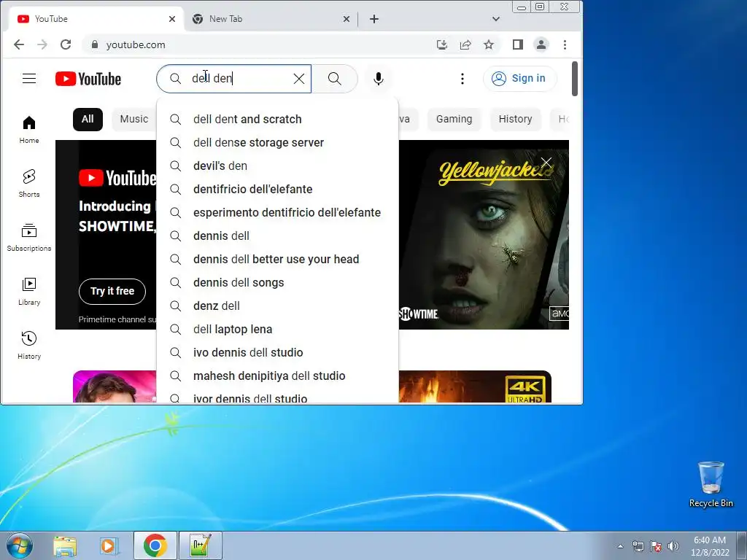Choose suggestion 'esperimento dentifricio dell'elefante'
747x560 pixels.
click(277, 212)
